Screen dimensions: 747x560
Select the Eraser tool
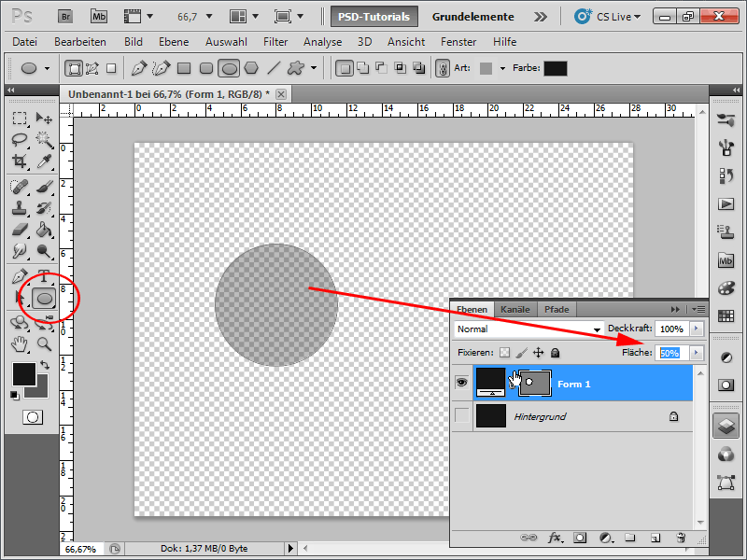20,231
